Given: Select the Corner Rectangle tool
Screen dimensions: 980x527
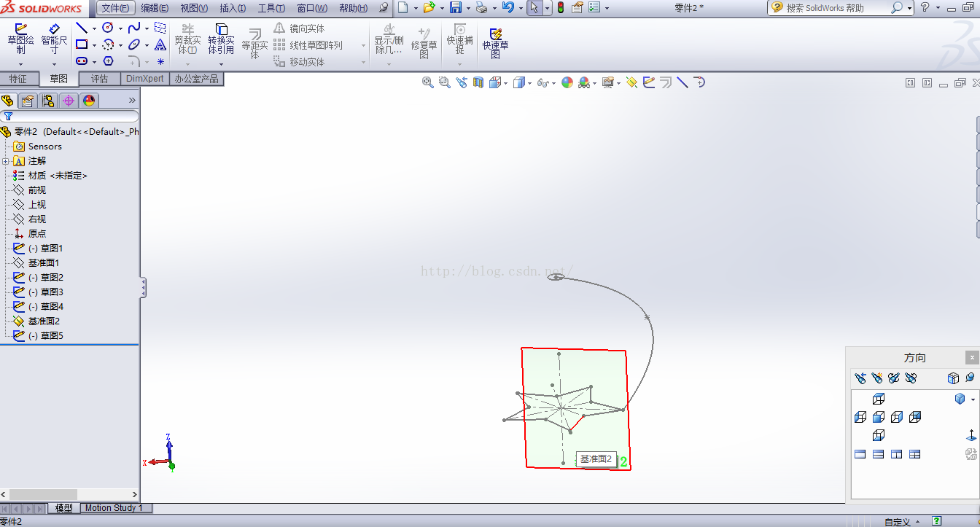Looking at the screenshot, I should pyautogui.click(x=82, y=44).
